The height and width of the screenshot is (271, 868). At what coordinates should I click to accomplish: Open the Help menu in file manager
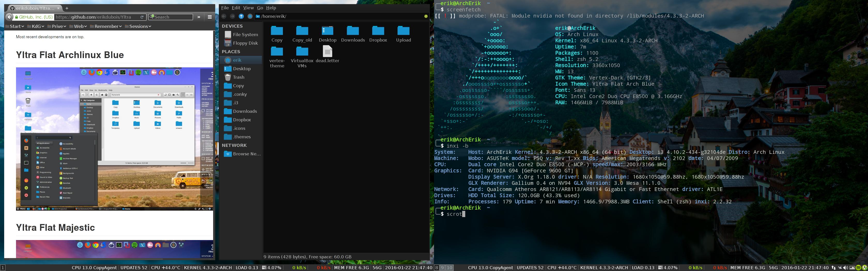pyautogui.click(x=271, y=8)
